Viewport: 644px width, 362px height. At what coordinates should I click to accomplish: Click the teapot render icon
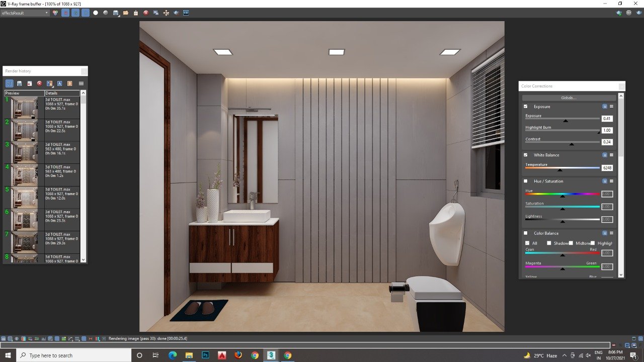point(176,13)
